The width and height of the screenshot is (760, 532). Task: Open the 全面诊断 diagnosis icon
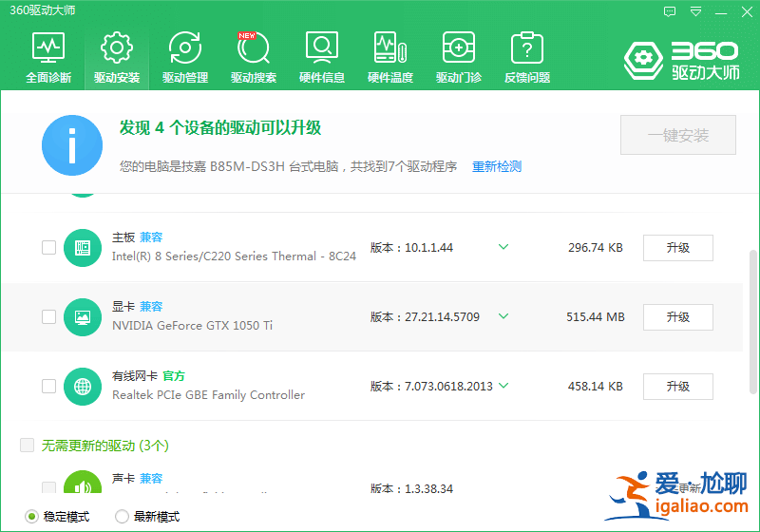(x=48, y=47)
